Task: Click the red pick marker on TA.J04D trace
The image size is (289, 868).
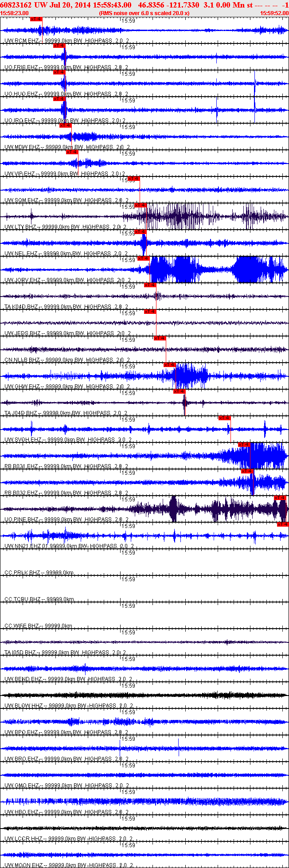Action: (x=179, y=391)
